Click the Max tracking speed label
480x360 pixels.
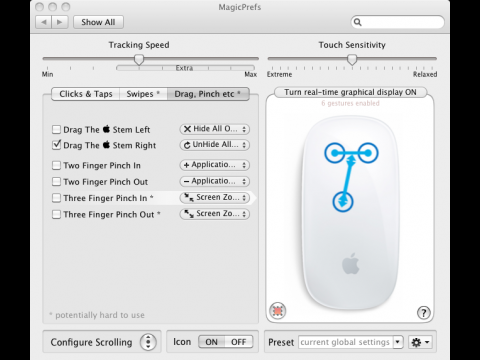point(251,74)
